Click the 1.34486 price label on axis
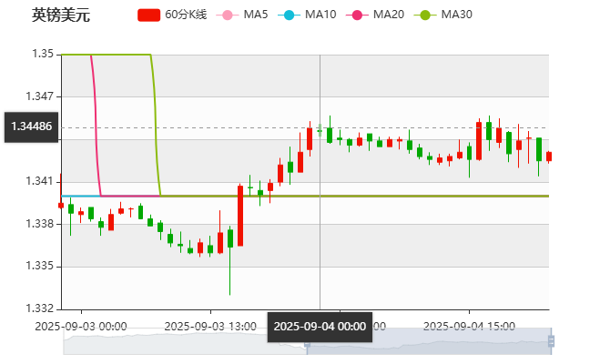 pos(32,126)
